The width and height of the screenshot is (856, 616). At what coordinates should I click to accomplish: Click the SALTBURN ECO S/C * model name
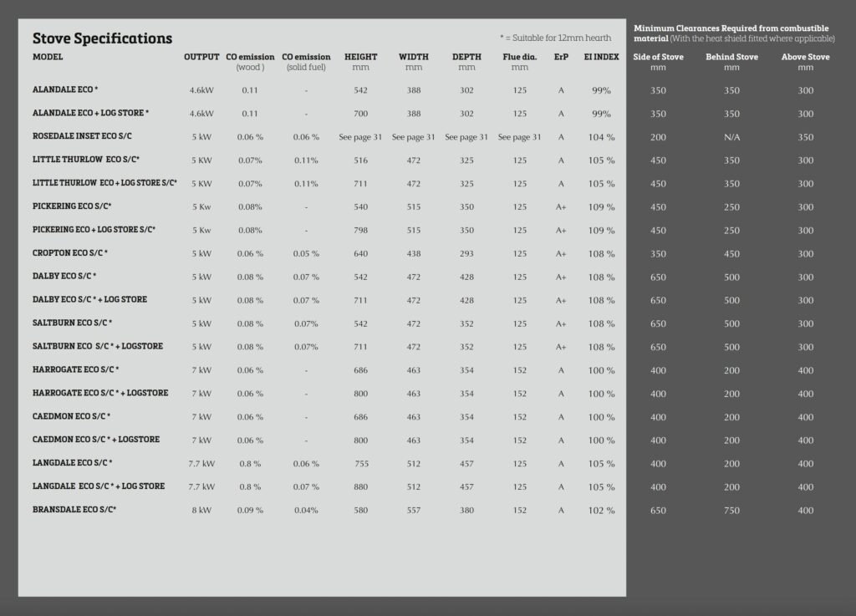72,323
